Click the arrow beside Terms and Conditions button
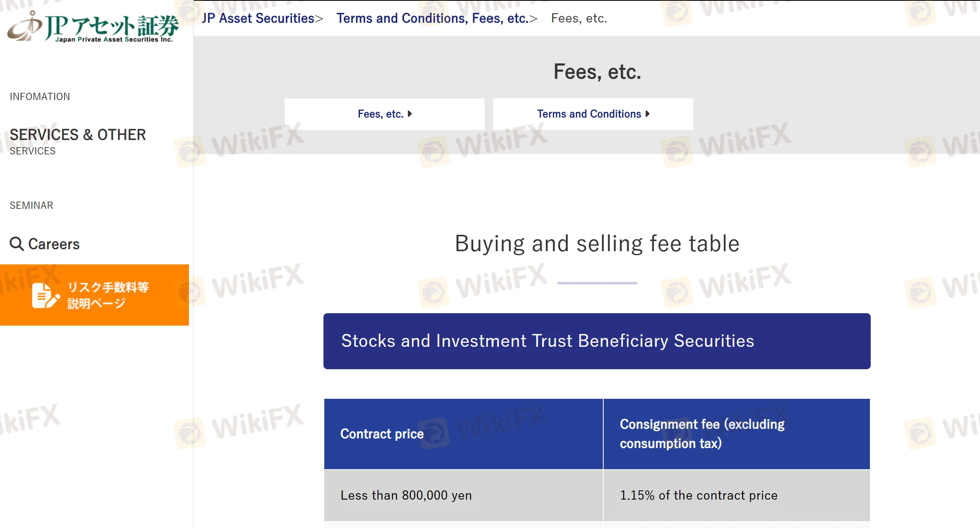Screen dimensions: 980x528 click(x=648, y=114)
